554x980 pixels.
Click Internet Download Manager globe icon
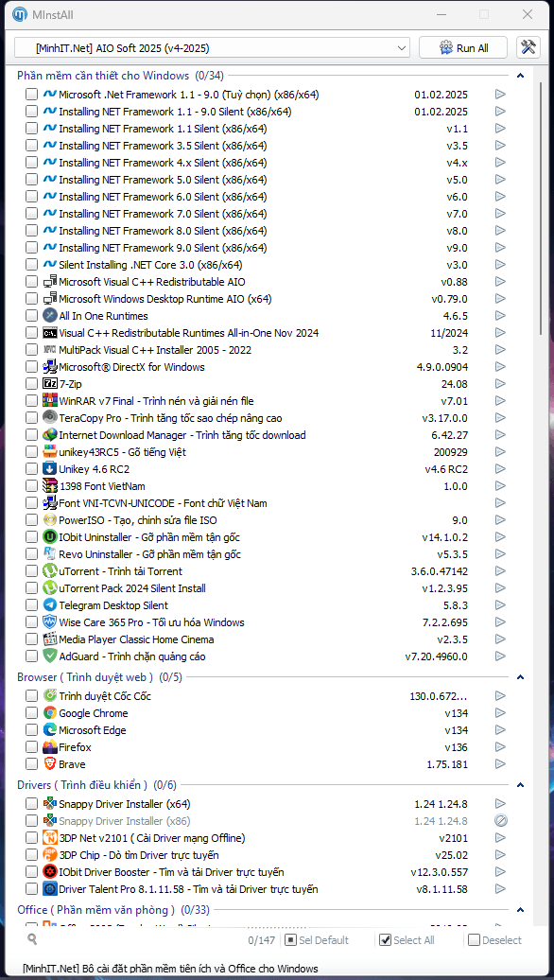[x=50, y=434]
